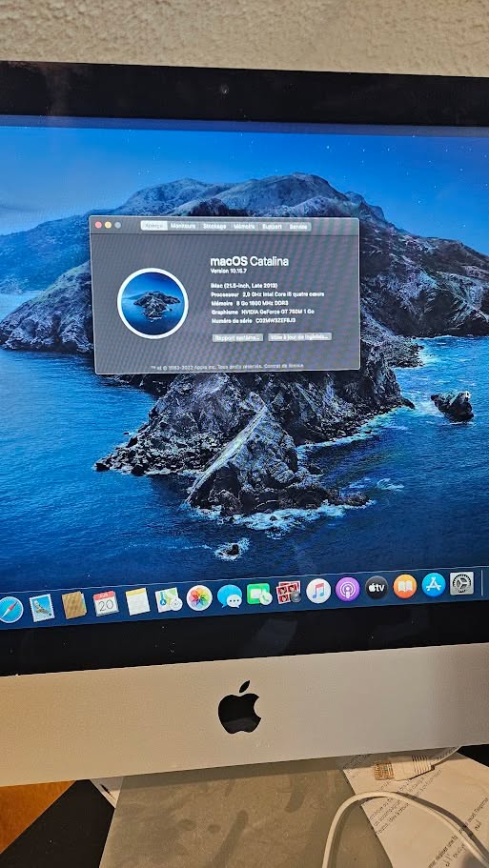489x868 pixels.
Task: Launch FaceTime green icon in Dock
Action: click(x=258, y=594)
